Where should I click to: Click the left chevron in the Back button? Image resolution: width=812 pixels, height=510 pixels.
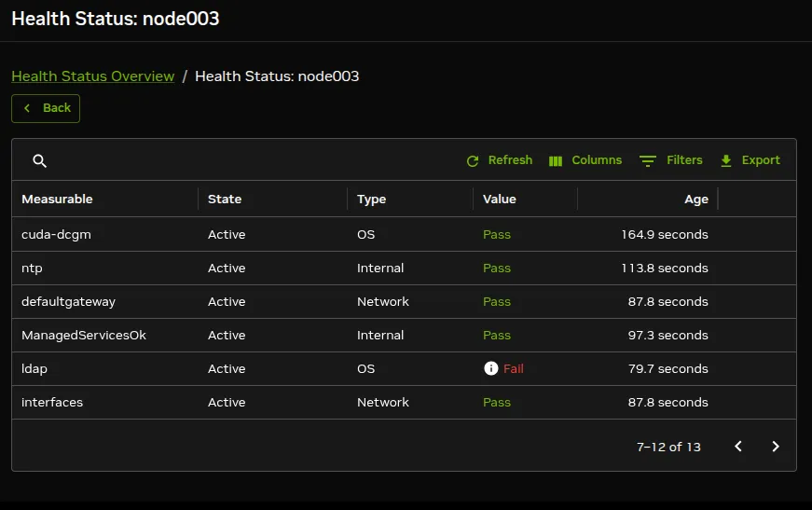(x=27, y=108)
